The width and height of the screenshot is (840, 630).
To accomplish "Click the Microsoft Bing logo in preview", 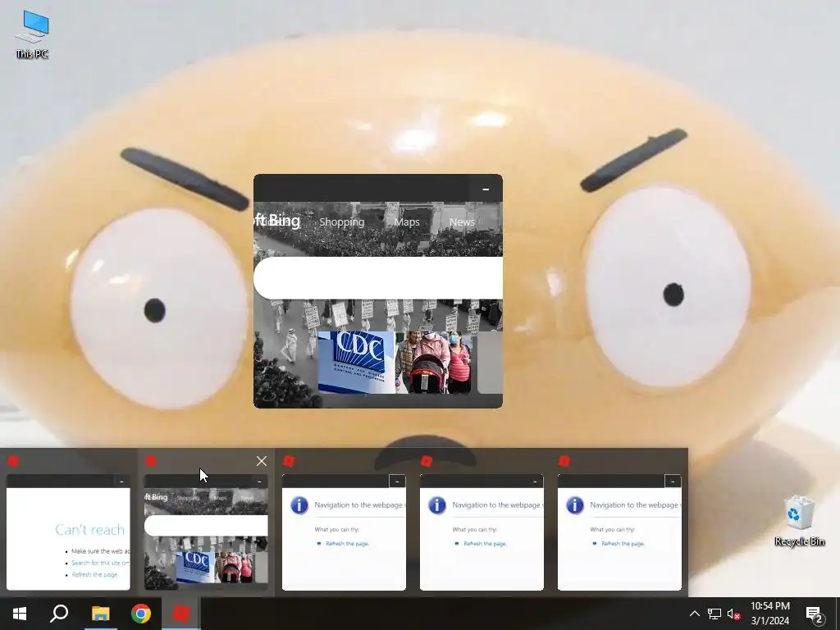I will (x=277, y=220).
